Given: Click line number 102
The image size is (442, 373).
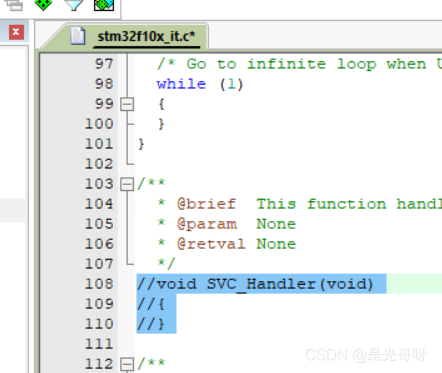Looking at the screenshot, I should (99, 164).
